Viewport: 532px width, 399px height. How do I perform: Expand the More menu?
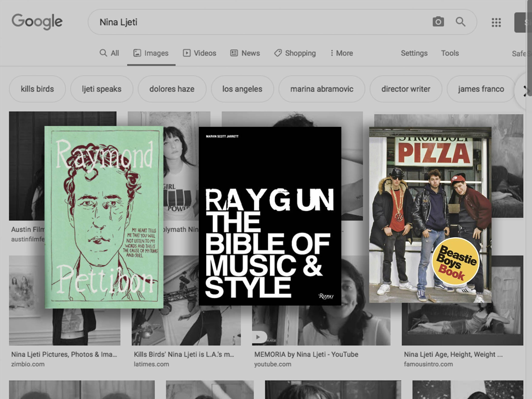point(342,53)
